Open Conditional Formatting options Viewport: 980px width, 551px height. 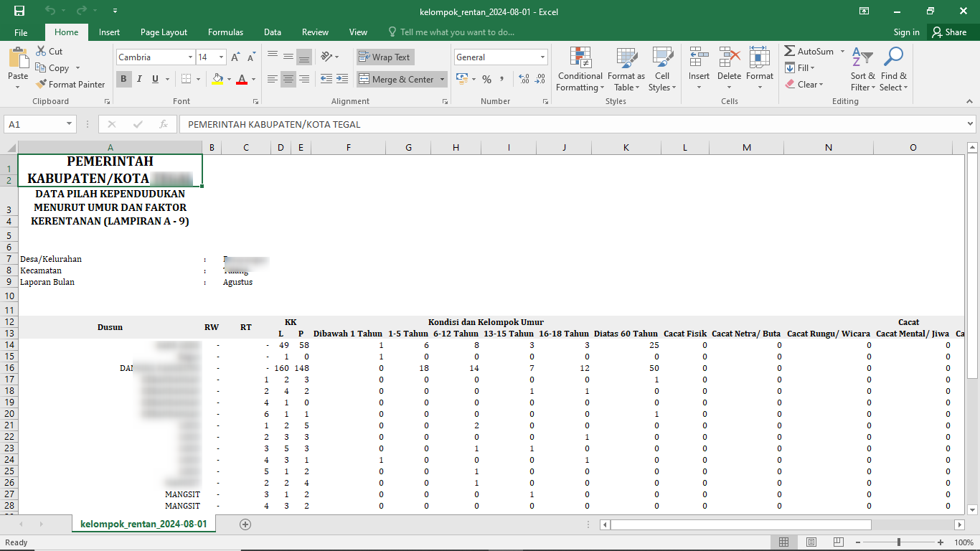click(580, 70)
